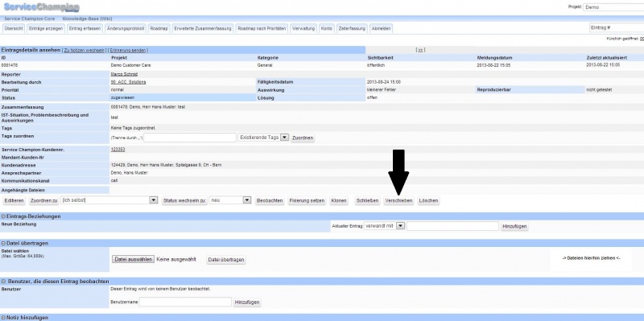Follow the Zu Notizen wechseln link

click(x=85, y=51)
